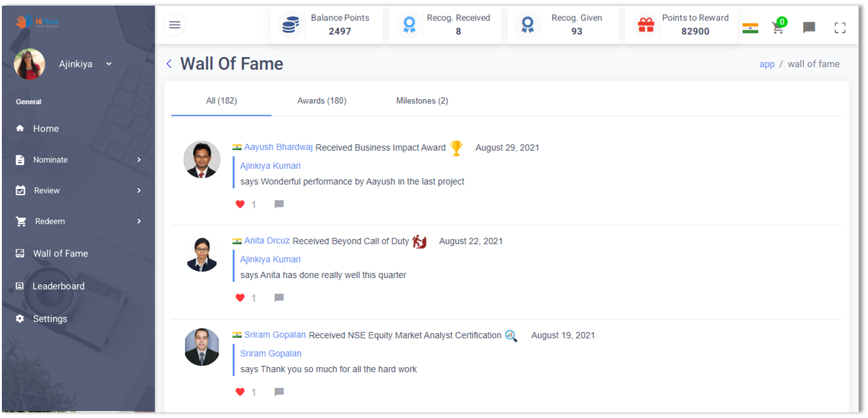Open Aayush Bhardwaj's profile link
The image size is (868, 418).
(278, 147)
